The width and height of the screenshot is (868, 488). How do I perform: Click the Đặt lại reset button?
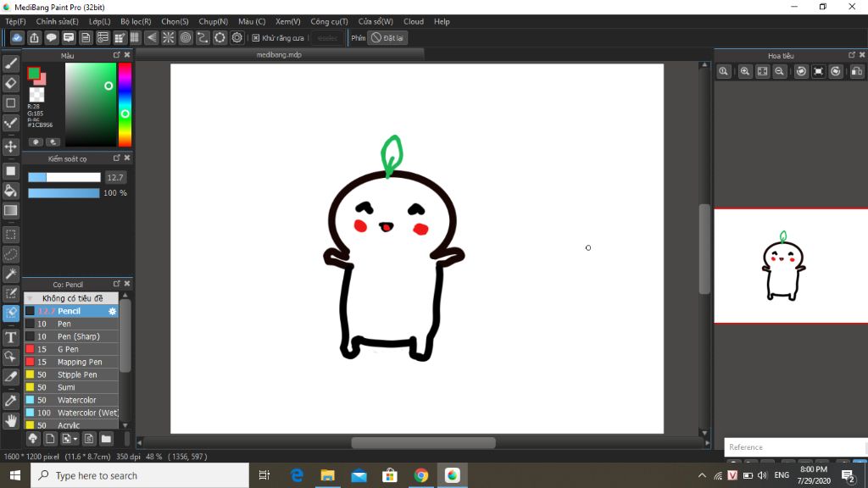pos(387,37)
